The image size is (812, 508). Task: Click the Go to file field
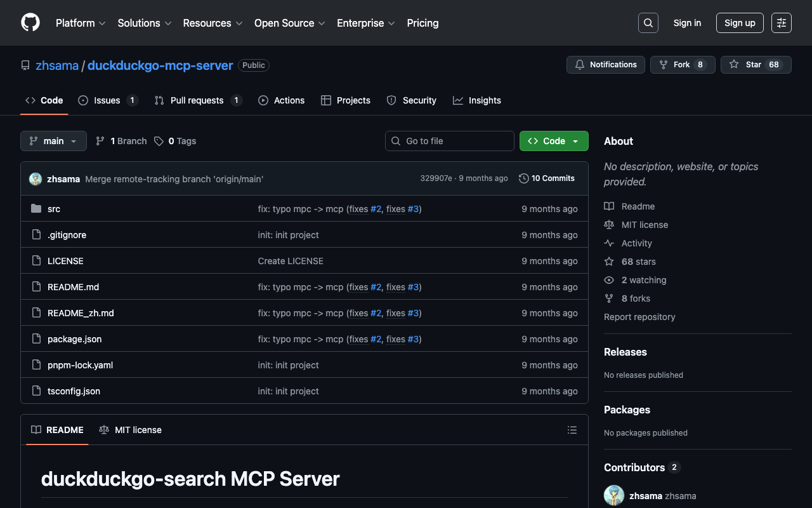[x=450, y=141]
